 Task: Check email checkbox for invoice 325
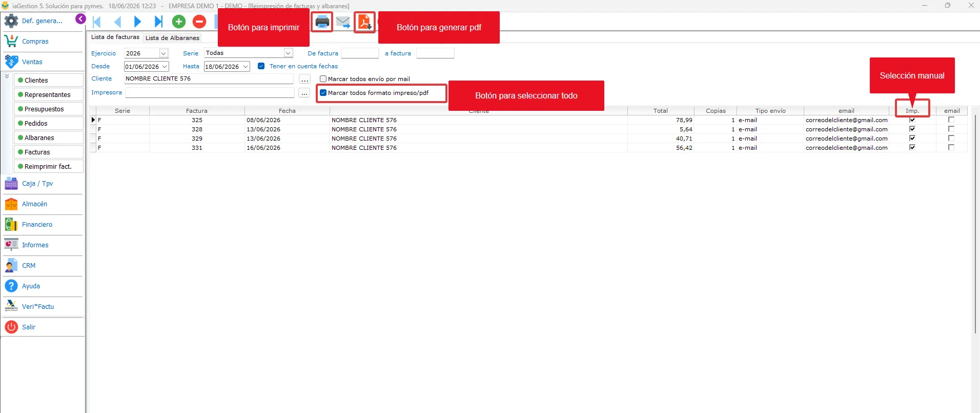(951, 120)
